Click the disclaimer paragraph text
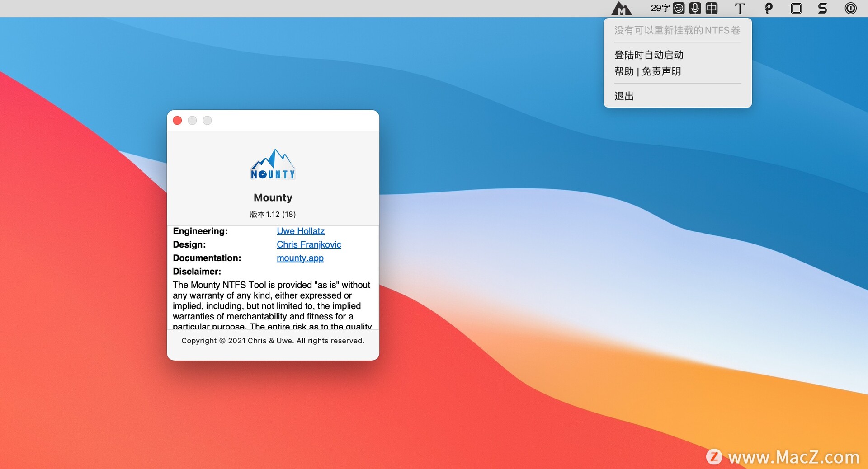Viewport: 868px width, 469px height. [272, 306]
